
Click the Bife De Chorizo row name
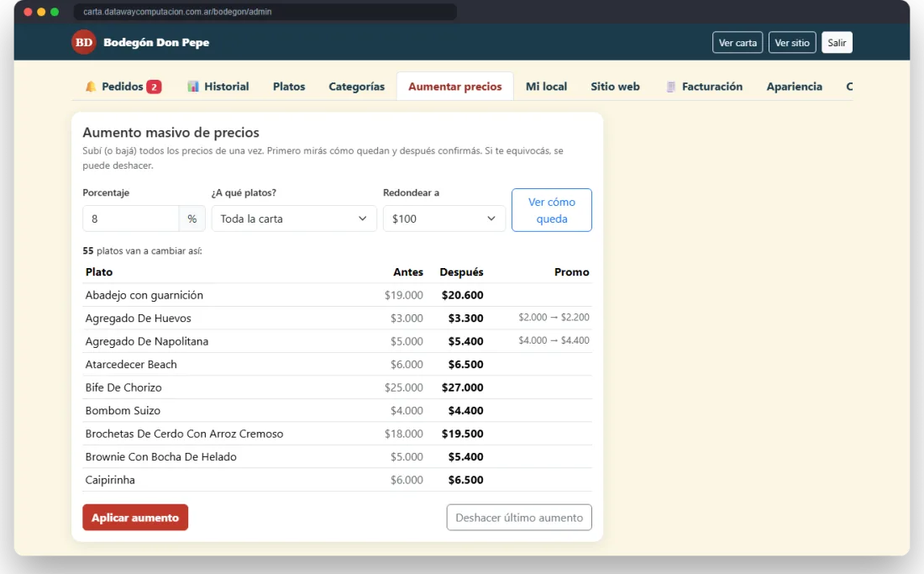pos(123,387)
